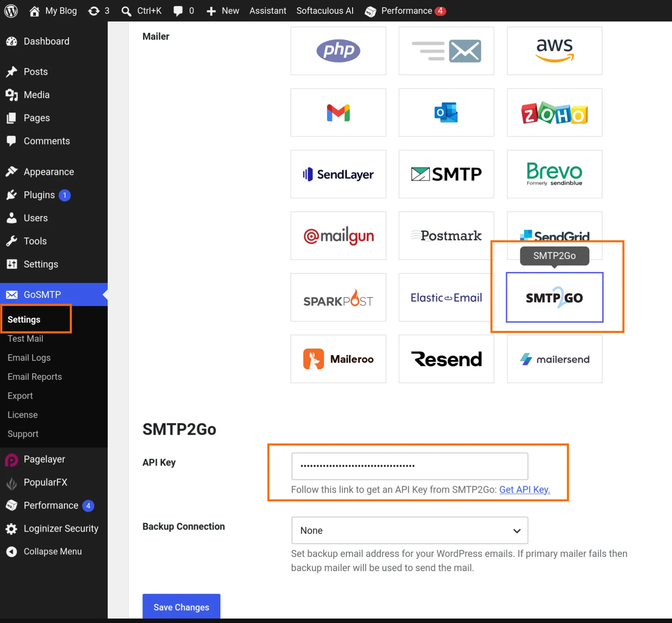Open My Blog home link
Image resolution: width=672 pixels, height=623 pixels.
53,11
